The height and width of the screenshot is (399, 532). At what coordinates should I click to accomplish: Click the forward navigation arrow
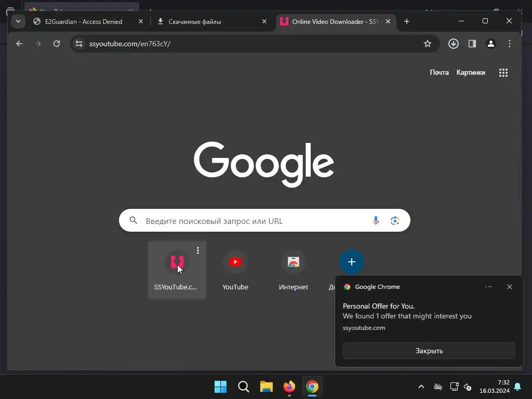pyautogui.click(x=37, y=44)
